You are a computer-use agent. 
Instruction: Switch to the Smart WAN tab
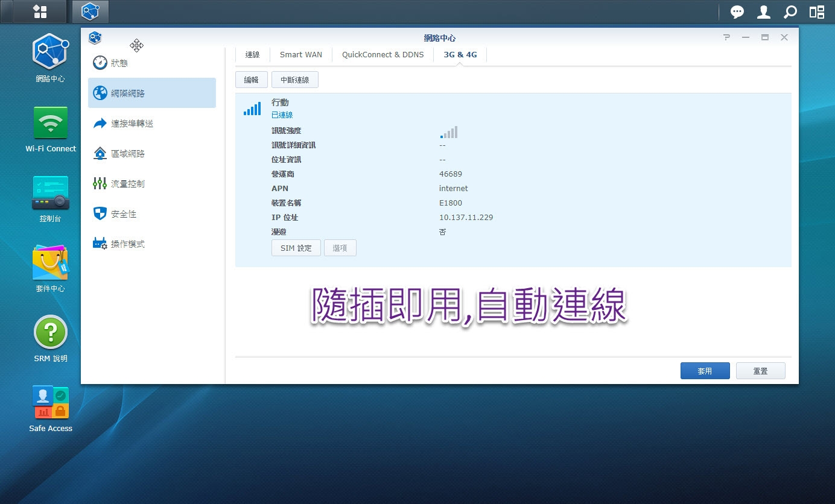tap(301, 55)
